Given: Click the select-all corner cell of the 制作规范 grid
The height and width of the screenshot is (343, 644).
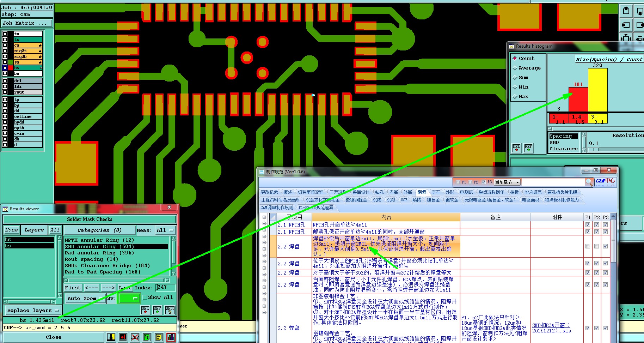Looking at the screenshot, I should pyautogui.click(x=273, y=217).
